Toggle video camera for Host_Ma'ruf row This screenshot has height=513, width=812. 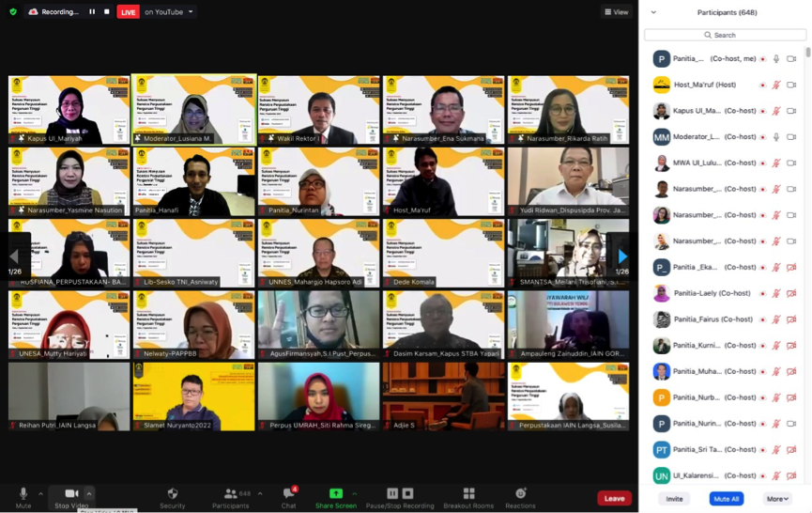791,85
